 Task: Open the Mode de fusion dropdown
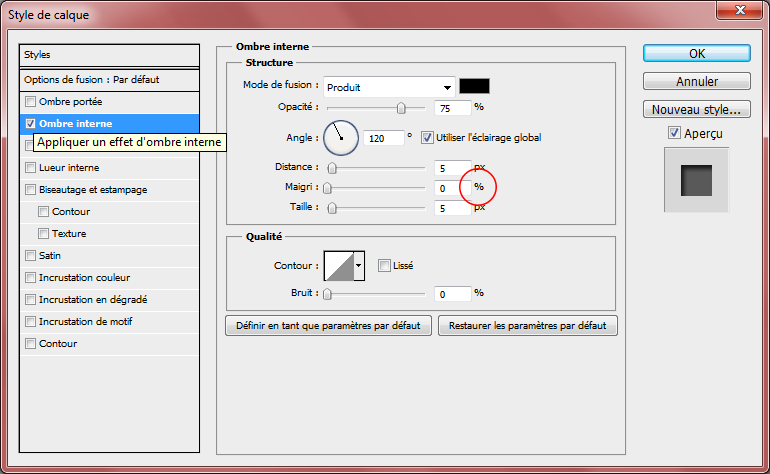click(x=389, y=86)
